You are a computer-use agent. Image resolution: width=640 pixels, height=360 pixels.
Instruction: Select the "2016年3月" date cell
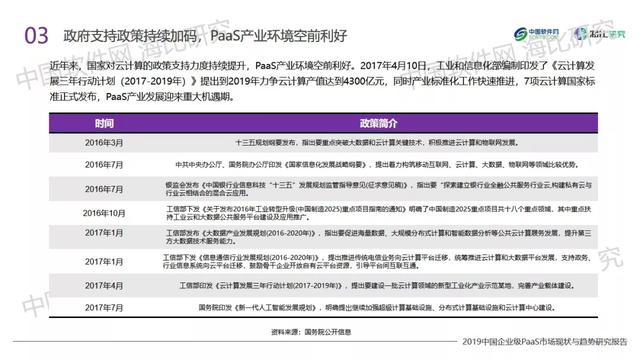click(104, 143)
